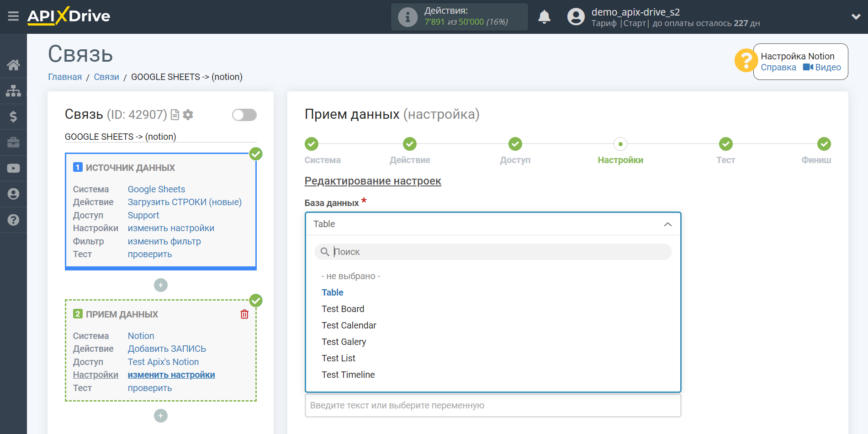Select the Test Galery option
Viewport: 868px width, 434px height.
click(x=344, y=342)
